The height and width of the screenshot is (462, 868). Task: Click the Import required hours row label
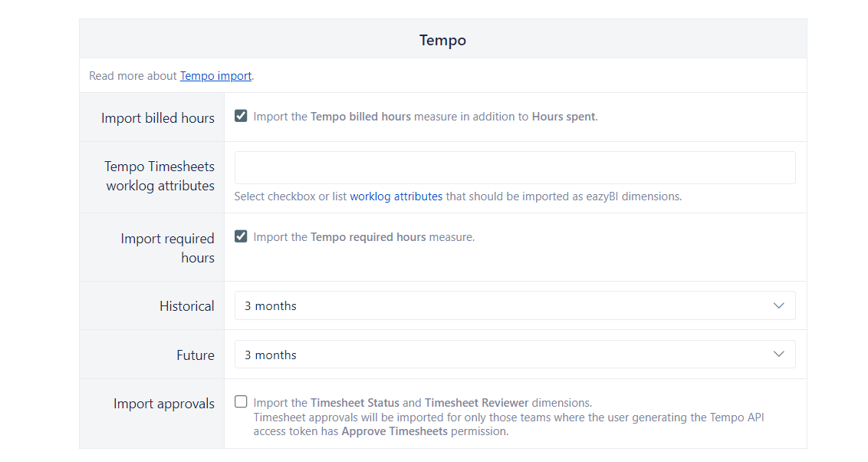[167, 248]
